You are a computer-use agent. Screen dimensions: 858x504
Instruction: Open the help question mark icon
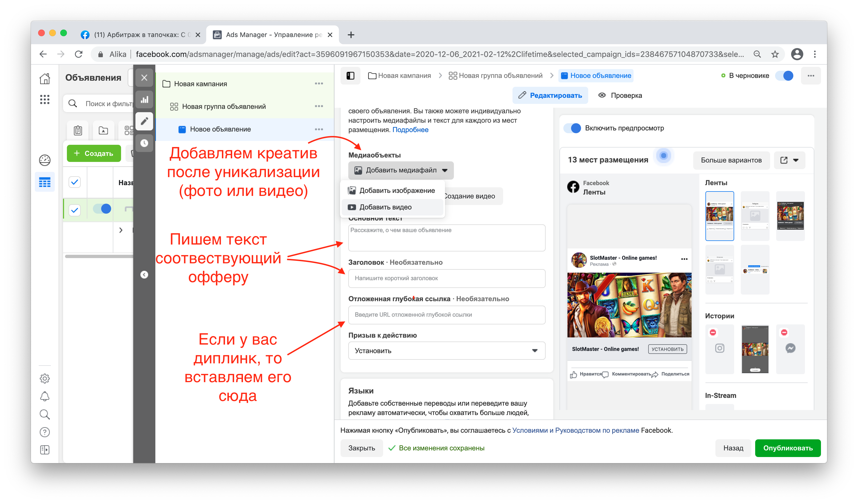point(45,432)
